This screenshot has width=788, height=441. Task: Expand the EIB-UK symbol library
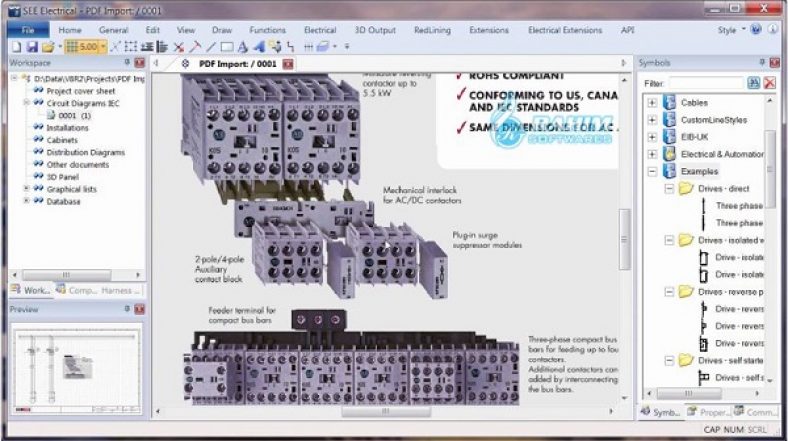click(652, 137)
